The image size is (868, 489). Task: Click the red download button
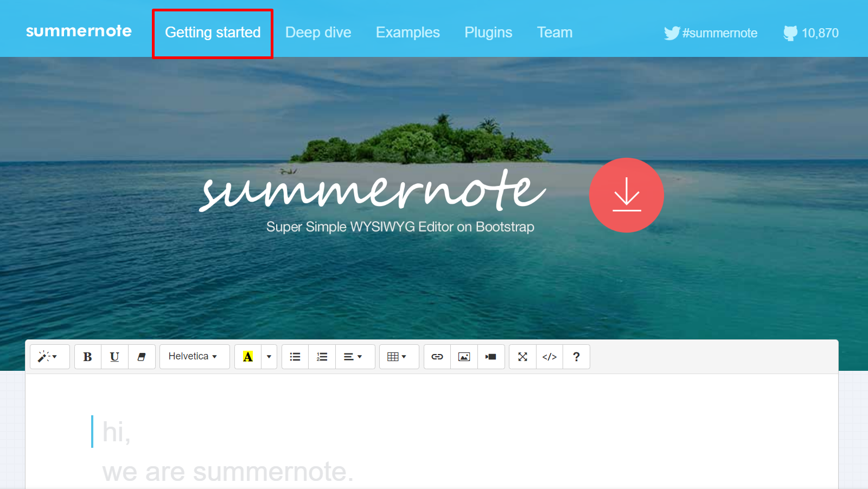(x=627, y=195)
